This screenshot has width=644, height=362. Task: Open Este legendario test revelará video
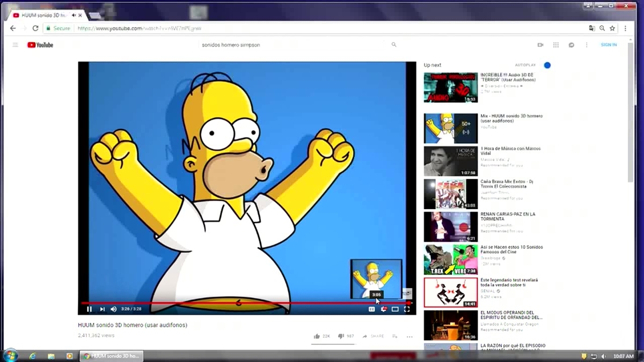(x=451, y=292)
